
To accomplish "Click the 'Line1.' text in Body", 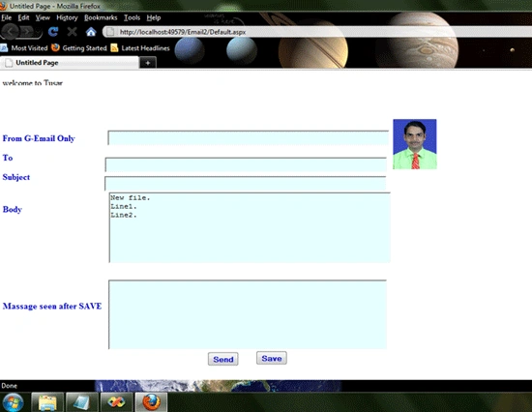I will tap(124, 206).
